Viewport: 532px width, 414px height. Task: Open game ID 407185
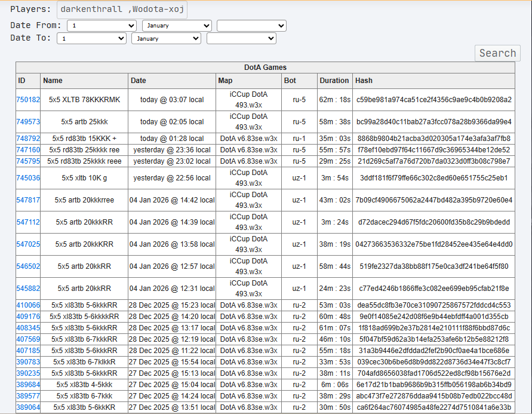coord(28,351)
